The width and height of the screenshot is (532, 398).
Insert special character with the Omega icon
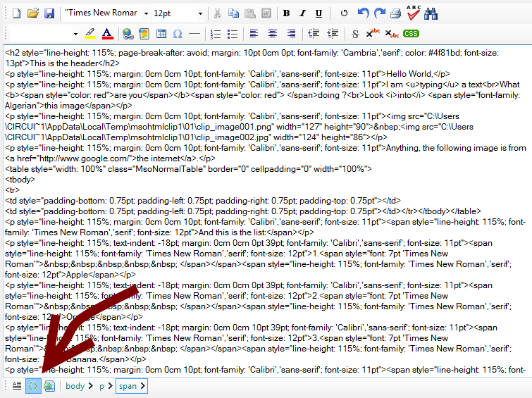178,34
